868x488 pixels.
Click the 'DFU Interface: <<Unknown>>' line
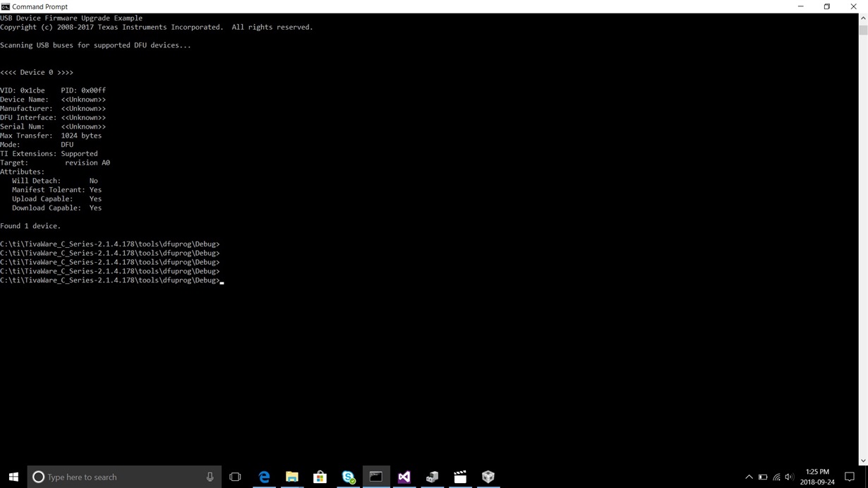click(x=53, y=117)
